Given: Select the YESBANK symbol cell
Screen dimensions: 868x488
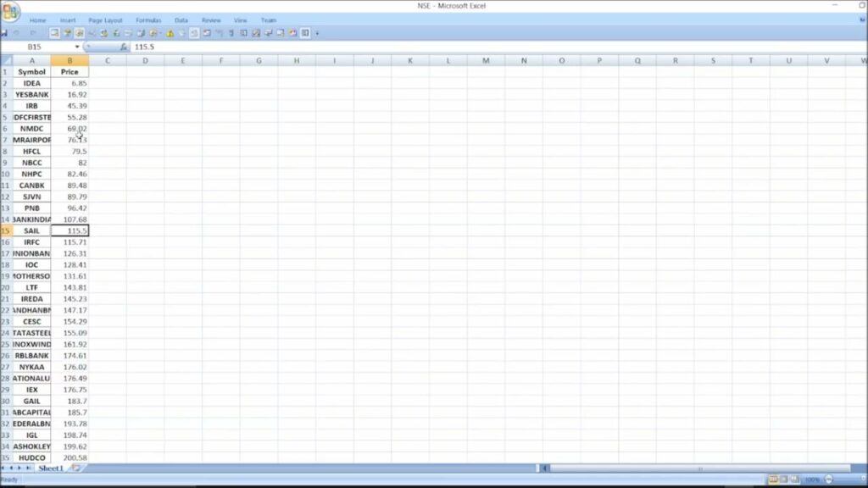Looking at the screenshot, I should (31, 95).
